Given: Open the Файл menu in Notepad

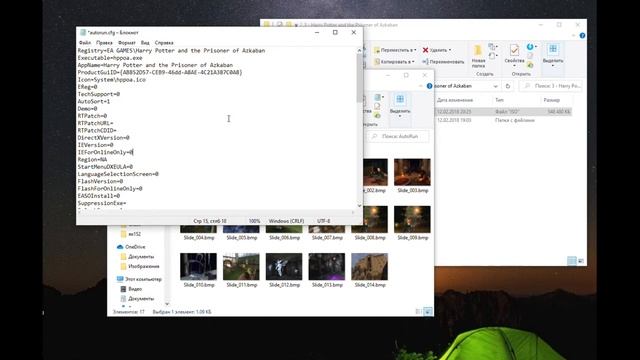Looking at the screenshot, I should [x=85, y=42].
